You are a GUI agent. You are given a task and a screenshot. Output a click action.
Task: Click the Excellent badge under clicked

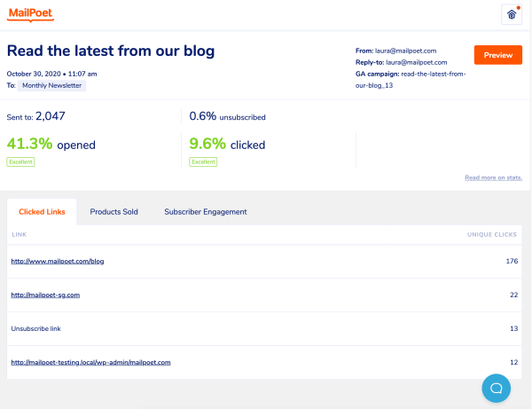(203, 161)
